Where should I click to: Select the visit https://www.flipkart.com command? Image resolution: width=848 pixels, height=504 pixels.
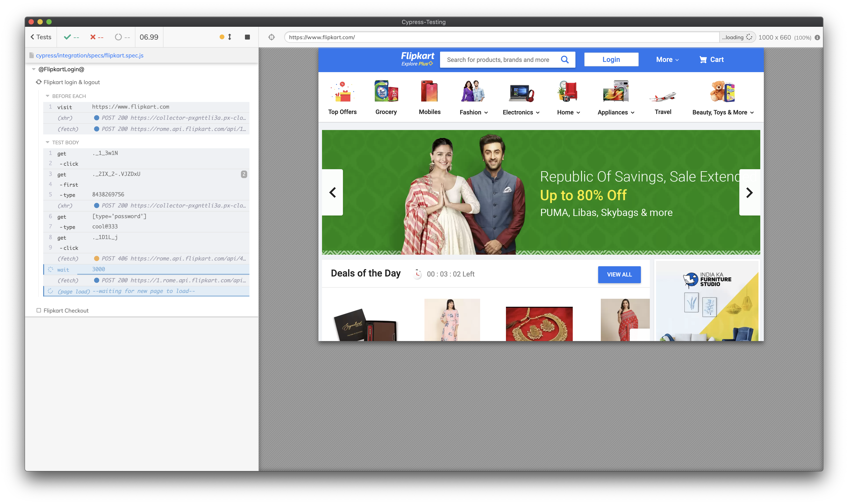coord(146,107)
